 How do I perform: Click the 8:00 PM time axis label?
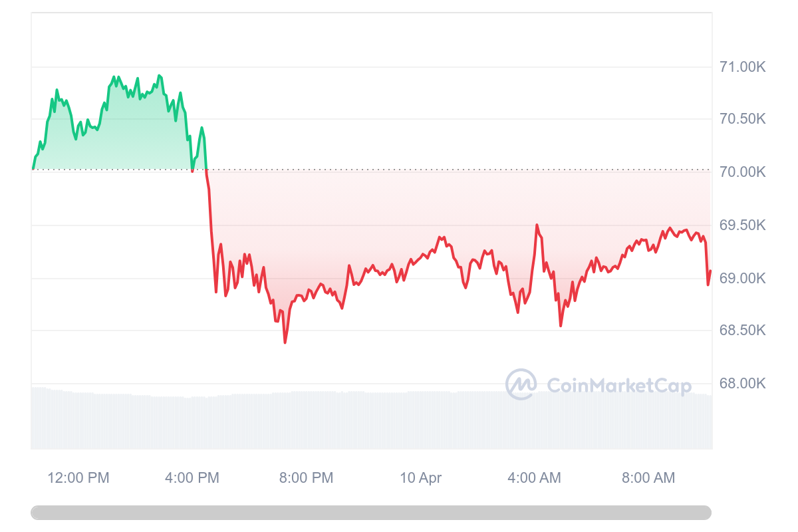coord(306,477)
